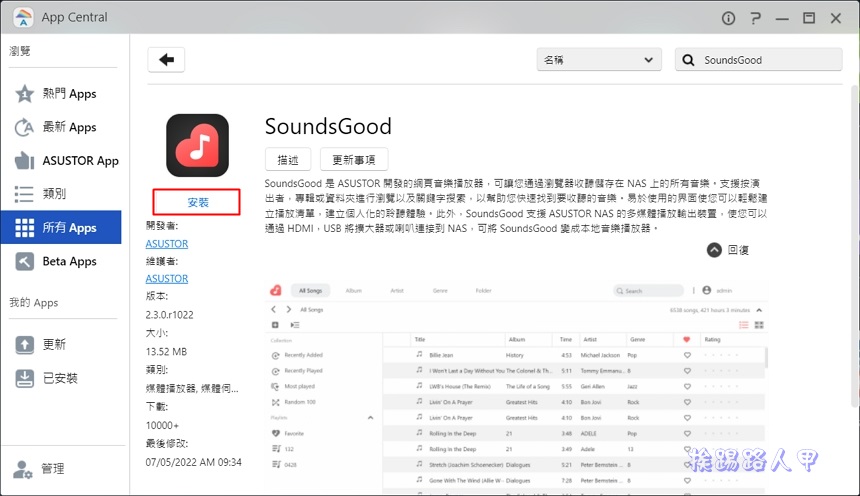Click the SoundsGood title heading
The image size is (860, 496).
(x=328, y=127)
